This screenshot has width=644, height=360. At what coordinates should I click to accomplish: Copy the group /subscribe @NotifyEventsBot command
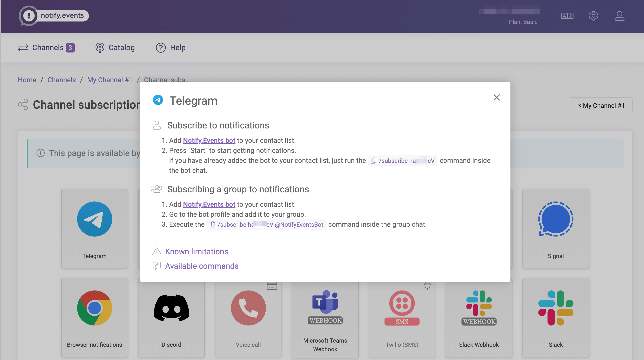[212, 225]
